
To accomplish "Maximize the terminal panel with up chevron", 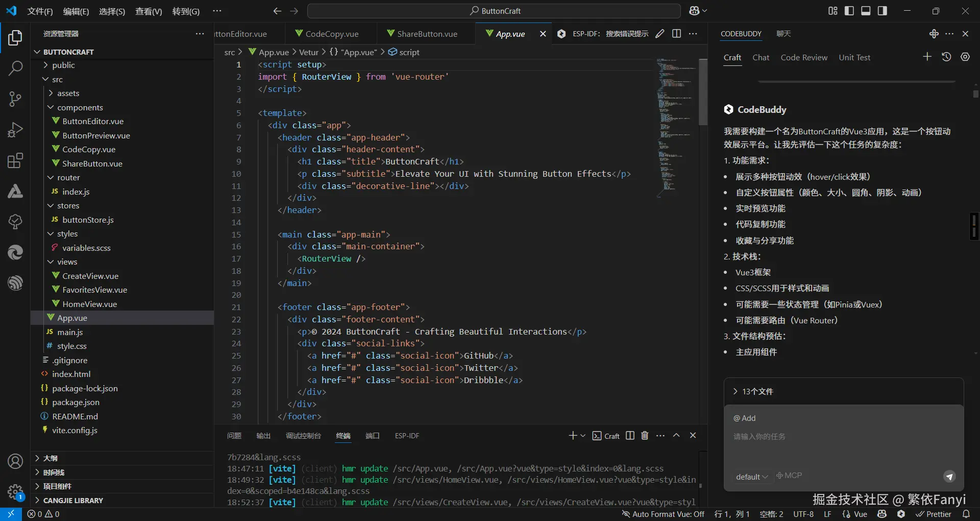I will coord(676,436).
